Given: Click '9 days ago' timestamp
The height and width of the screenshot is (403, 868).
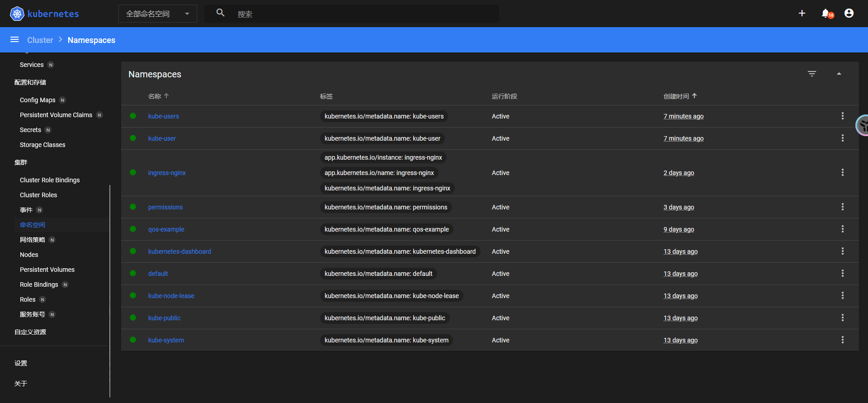Looking at the screenshot, I should point(679,229).
